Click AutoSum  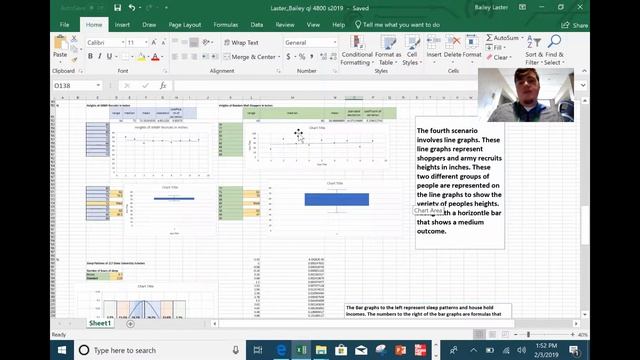(x=502, y=38)
